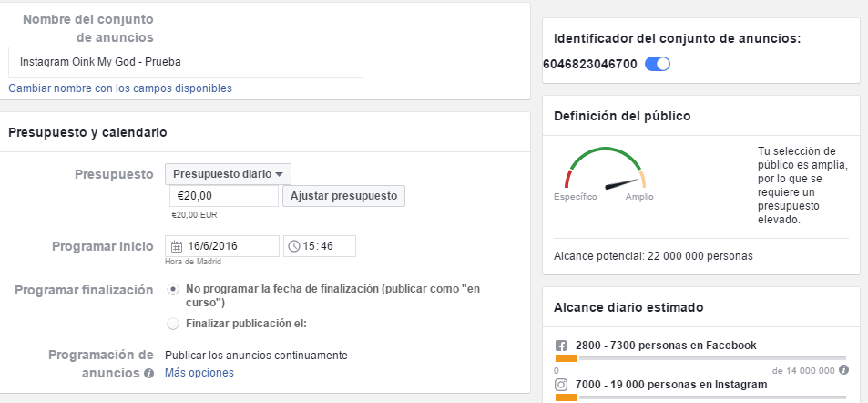Click the Facebook reach progress bar

coord(700,359)
